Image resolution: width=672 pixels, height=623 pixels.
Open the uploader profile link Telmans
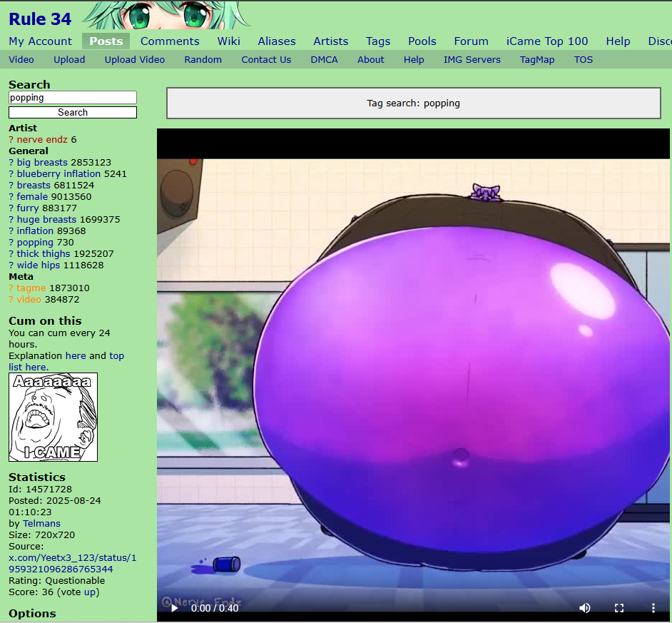[x=41, y=524]
